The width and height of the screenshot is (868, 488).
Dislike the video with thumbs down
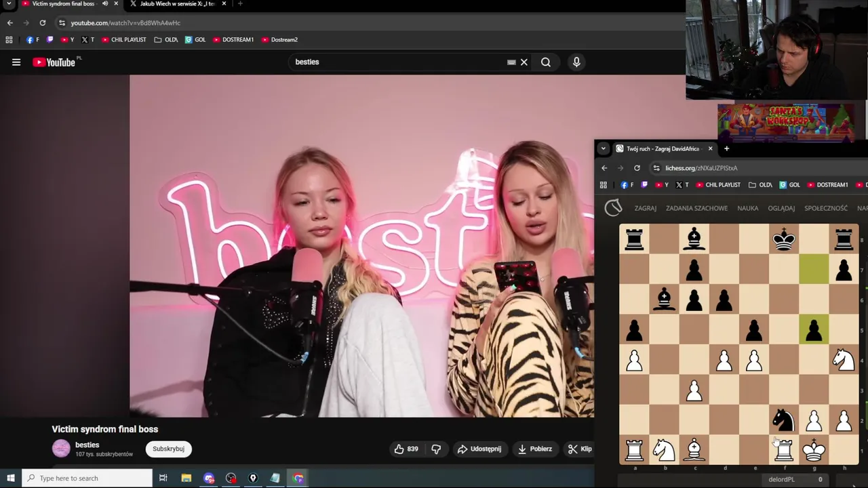click(436, 449)
